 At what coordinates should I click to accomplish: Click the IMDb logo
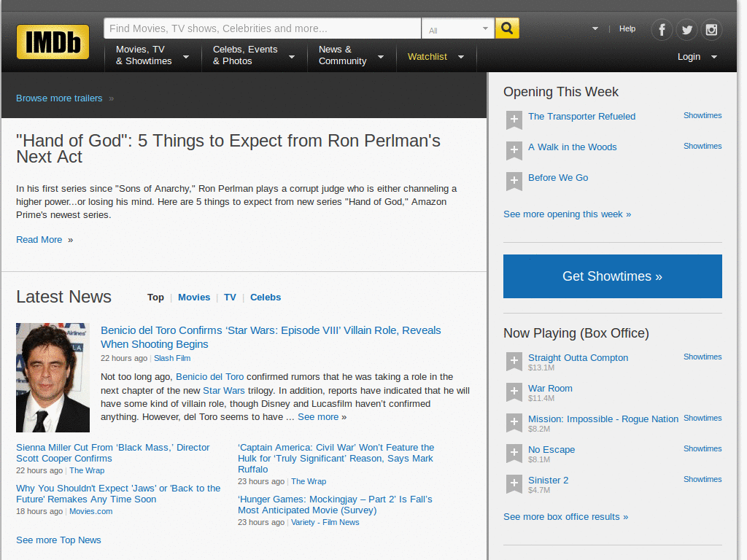click(x=53, y=42)
